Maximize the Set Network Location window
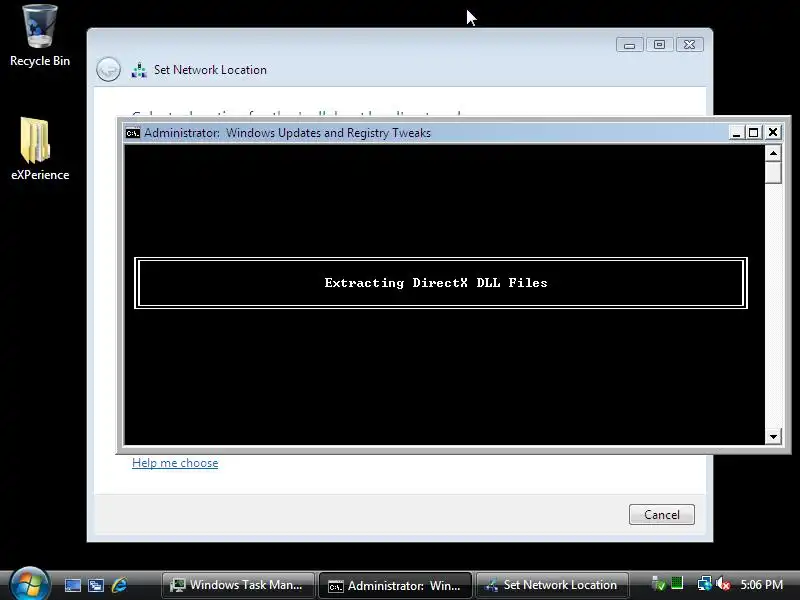Image resolution: width=800 pixels, height=600 pixels. coord(659,45)
